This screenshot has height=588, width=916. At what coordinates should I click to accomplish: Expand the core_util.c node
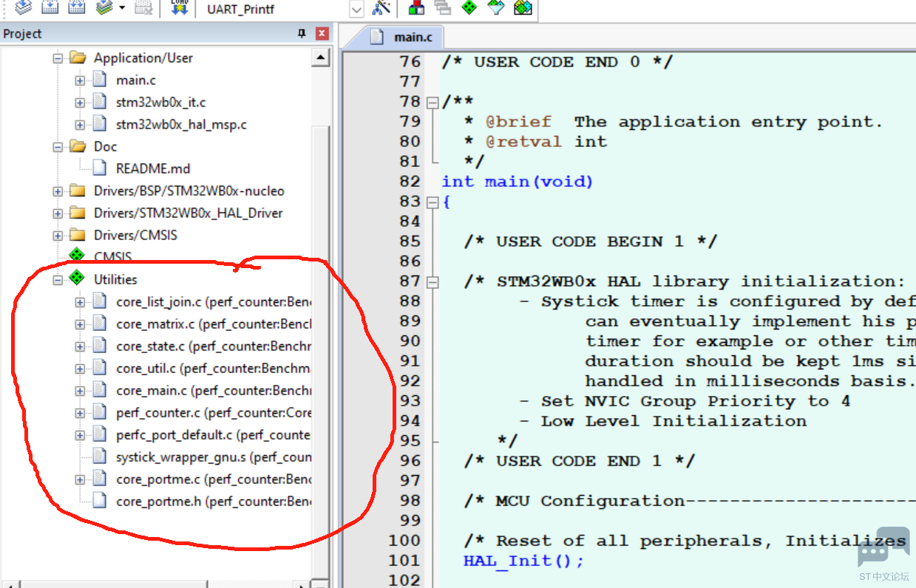(80, 368)
